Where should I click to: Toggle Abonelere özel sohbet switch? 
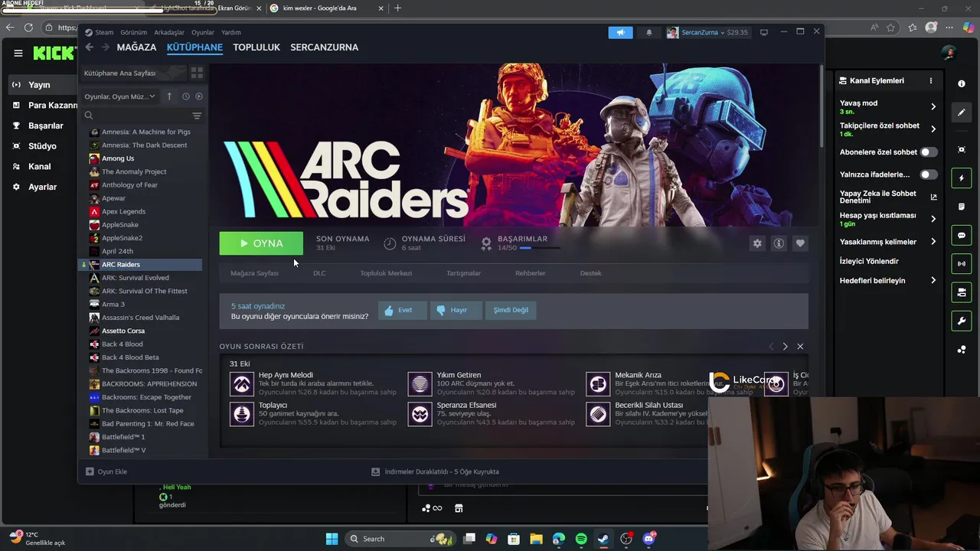[x=929, y=152]
